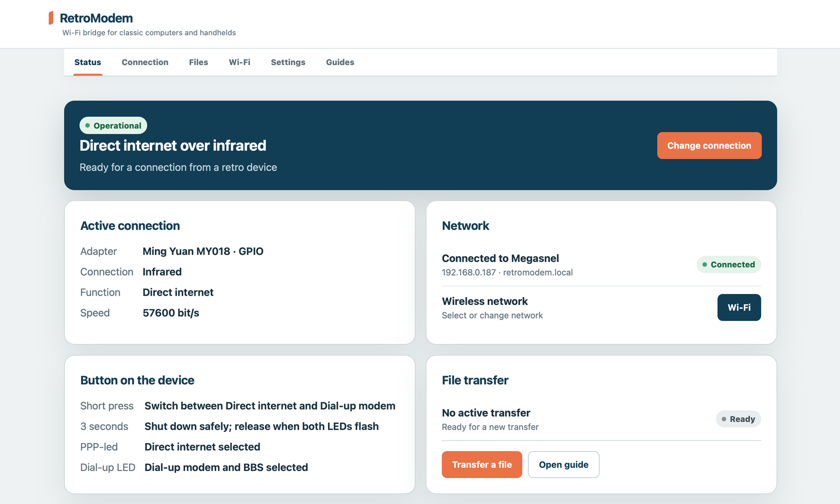The image size is (840, 504).
Task: View the Guides tab
Action: click(x=340, y=62)
